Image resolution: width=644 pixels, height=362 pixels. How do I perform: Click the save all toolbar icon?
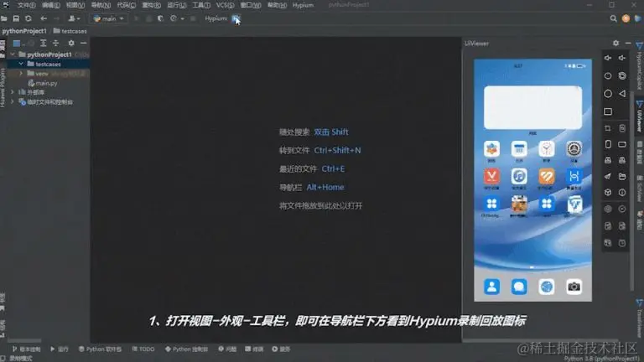16,18
